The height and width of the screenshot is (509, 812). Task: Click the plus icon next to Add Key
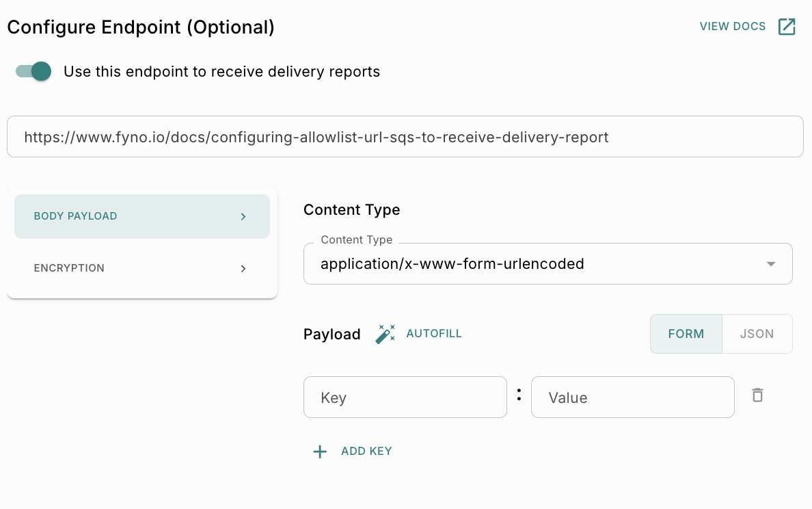320,452
